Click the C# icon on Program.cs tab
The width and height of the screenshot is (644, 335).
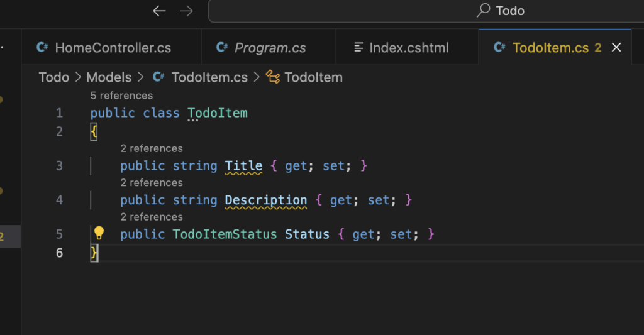[222, 48]
